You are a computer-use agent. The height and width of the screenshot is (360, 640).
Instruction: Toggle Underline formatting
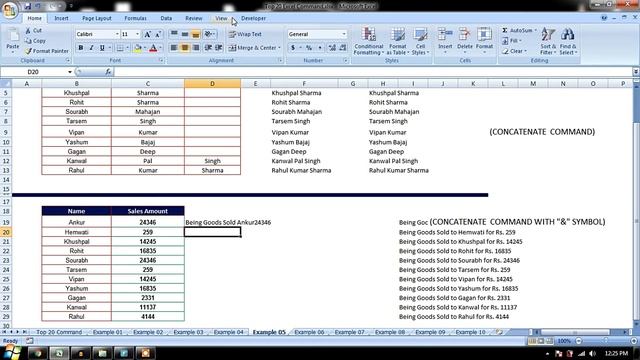coord(102,48)
